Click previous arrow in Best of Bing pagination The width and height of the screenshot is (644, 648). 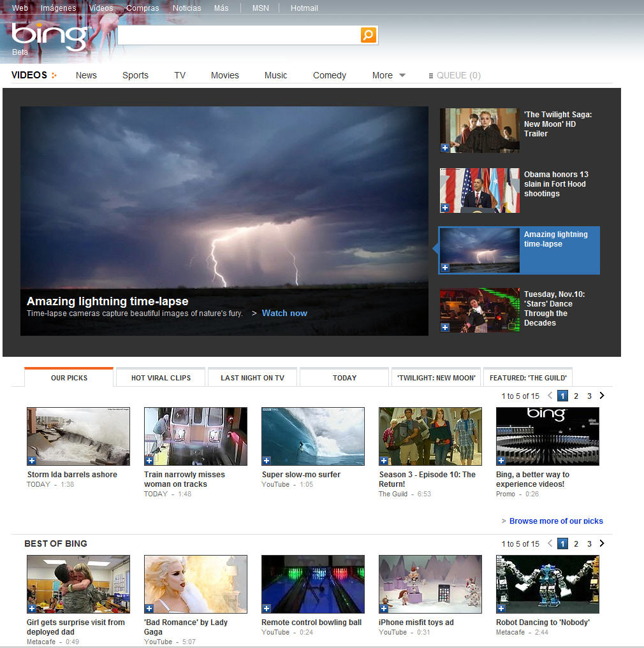550,544
